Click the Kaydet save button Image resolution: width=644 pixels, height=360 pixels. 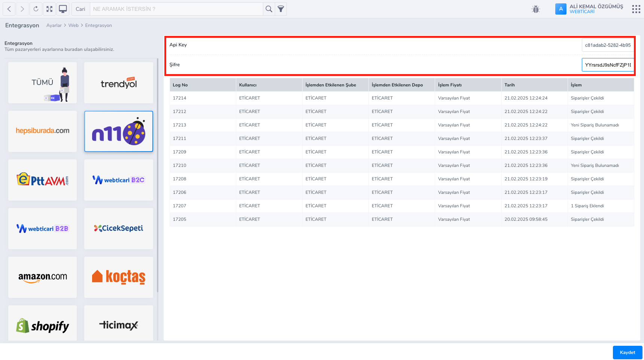click(627, 353)
